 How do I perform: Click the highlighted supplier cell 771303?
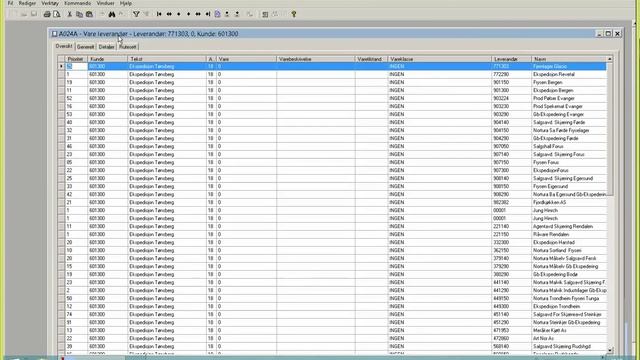(511, 66)
